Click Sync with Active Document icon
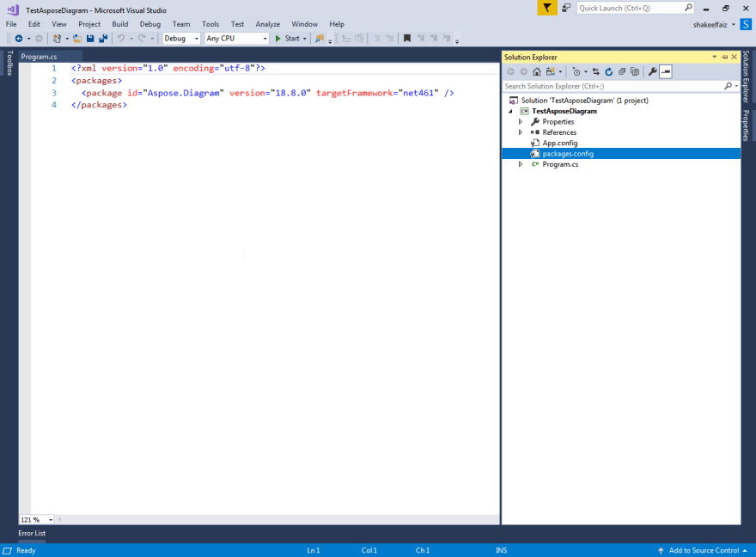The width and height of the screenshot is (756, 557). 596,72
